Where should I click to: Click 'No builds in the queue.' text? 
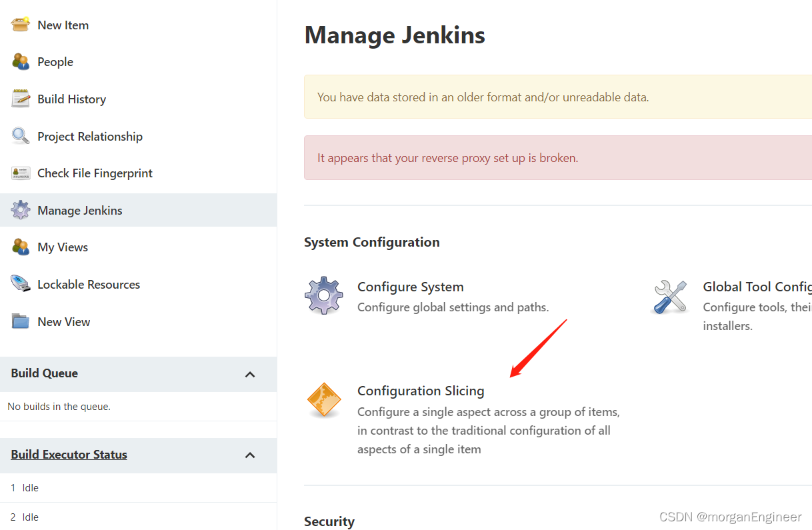(x=59, y=407)
